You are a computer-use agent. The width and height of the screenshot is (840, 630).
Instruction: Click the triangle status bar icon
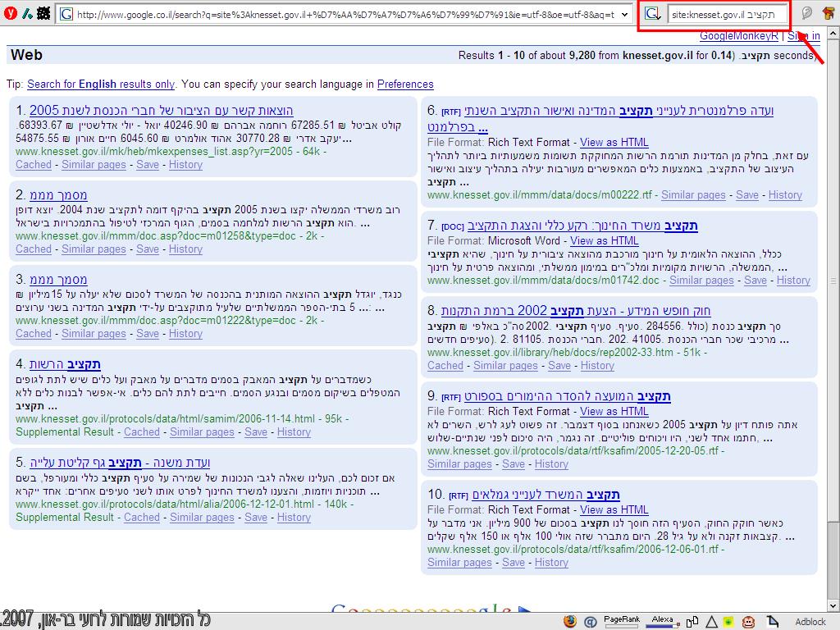pos(711,622)
